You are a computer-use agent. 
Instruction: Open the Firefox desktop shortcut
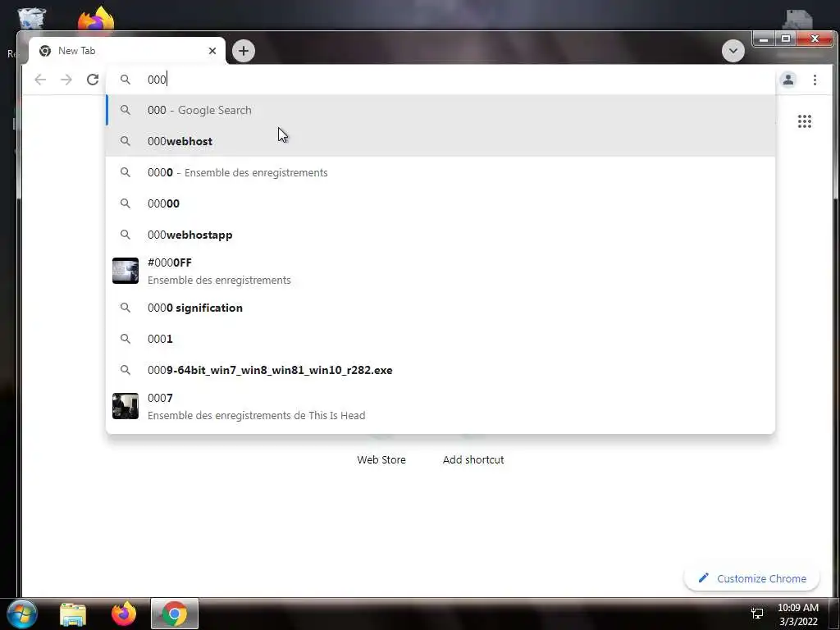pos(96,19)
